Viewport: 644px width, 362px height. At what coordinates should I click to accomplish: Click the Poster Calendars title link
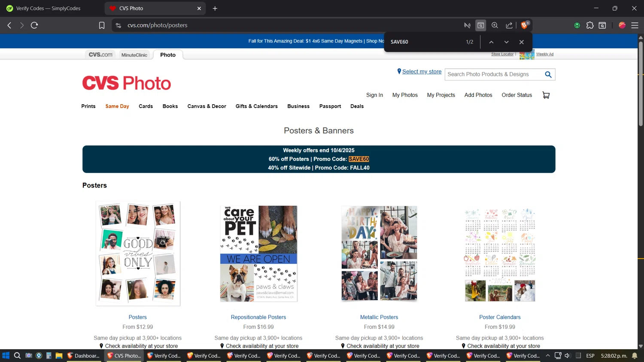pyautogui.click(x=500, y=317)
